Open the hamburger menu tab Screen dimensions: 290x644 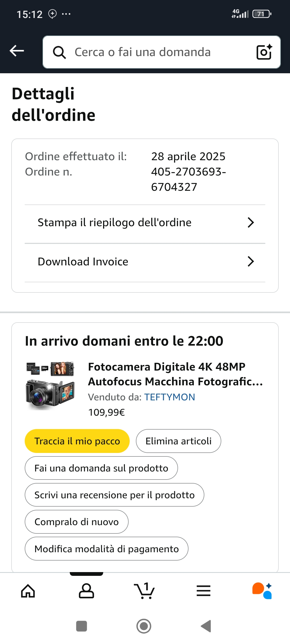click(203, 591)
